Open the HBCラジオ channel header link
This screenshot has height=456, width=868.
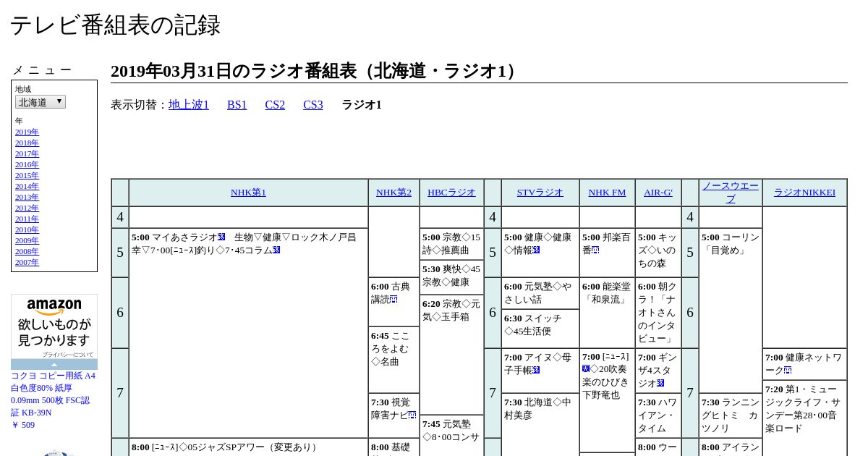point(451,193)
